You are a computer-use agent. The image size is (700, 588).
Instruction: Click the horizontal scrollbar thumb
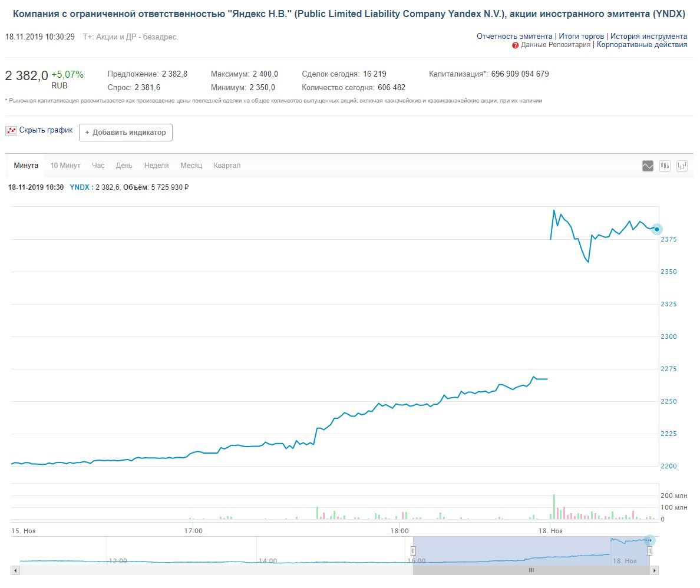[x=531, y=570]
